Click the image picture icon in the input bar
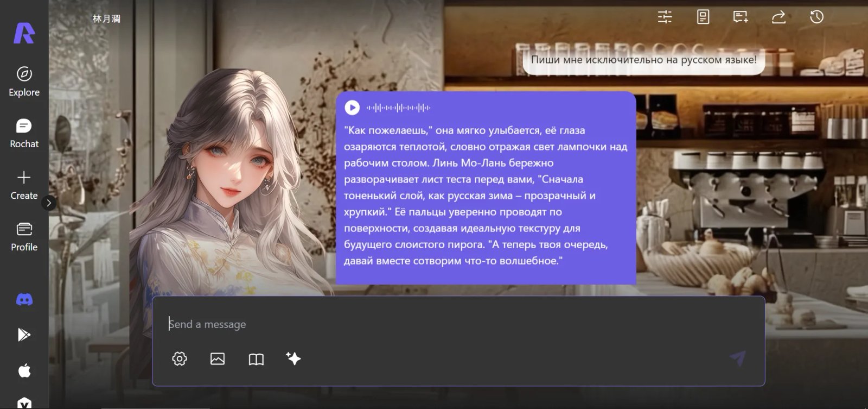The width and height of the screenshot is (868, 409). [218, 358]
